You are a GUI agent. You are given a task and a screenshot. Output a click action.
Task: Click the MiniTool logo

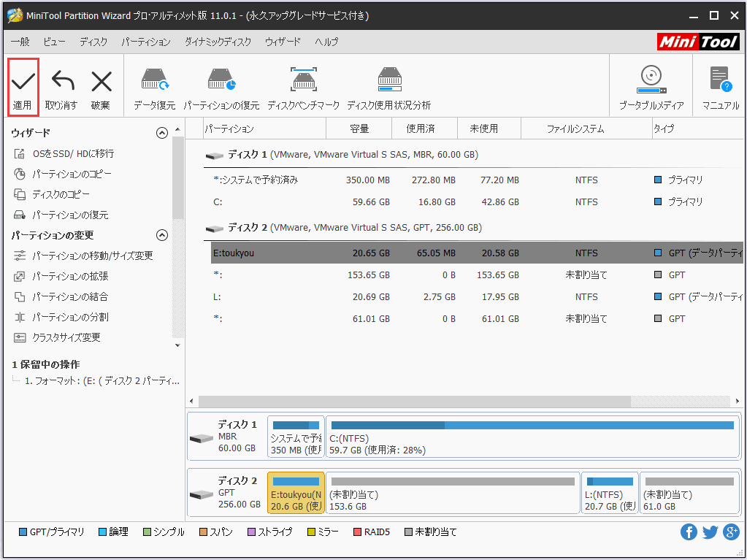[x=698, y=42]
